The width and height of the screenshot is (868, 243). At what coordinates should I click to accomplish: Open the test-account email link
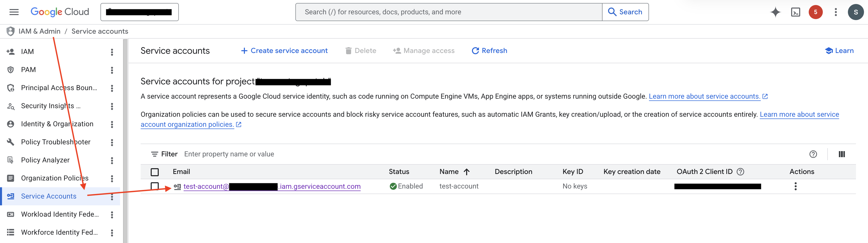coord(272,187)
